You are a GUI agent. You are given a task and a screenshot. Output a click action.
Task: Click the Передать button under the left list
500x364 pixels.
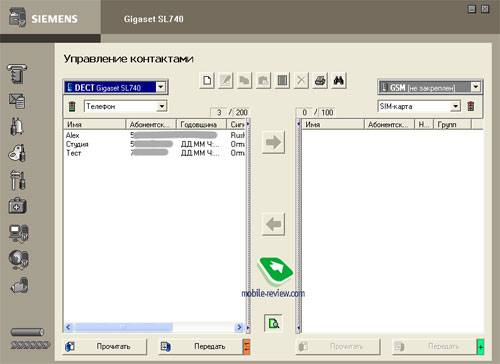[x=201, y=347]
